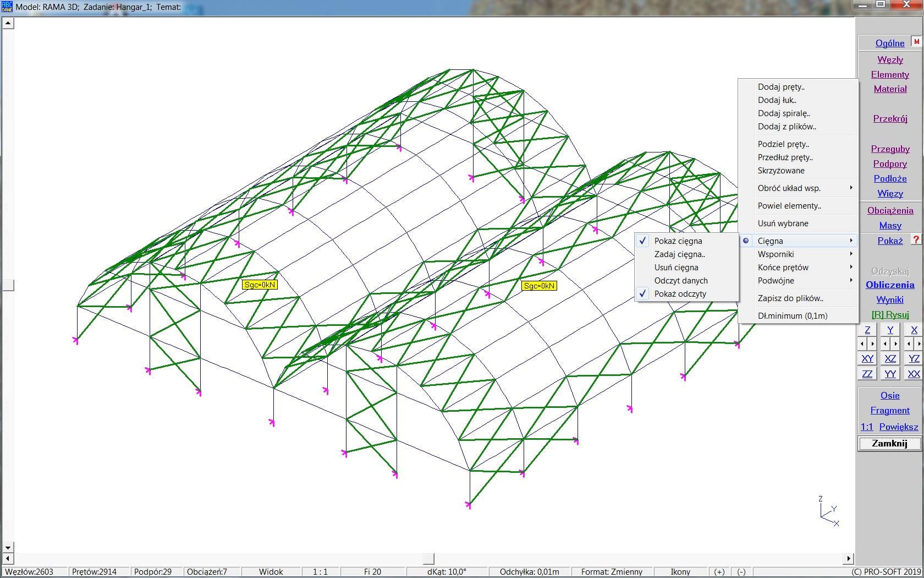
Task: Select the XY plane view button
Action: coord(867,358)
